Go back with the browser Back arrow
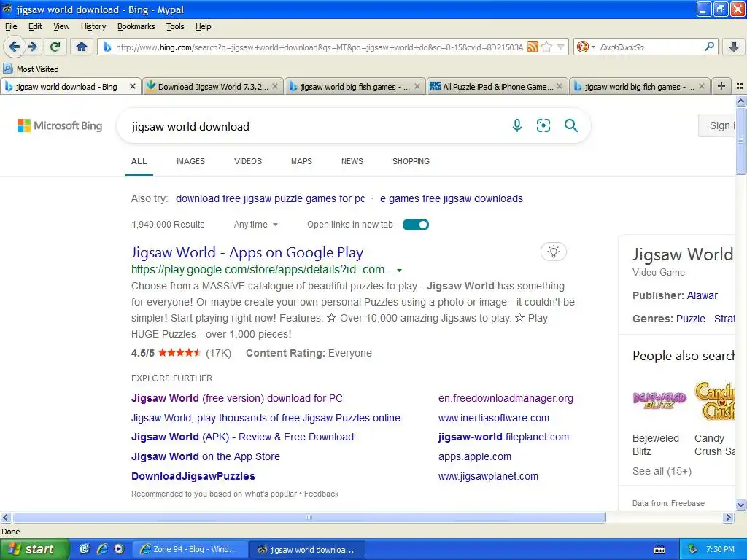Image resolution: width=747 pixels, height=560 pixels. tap(14, 47)
